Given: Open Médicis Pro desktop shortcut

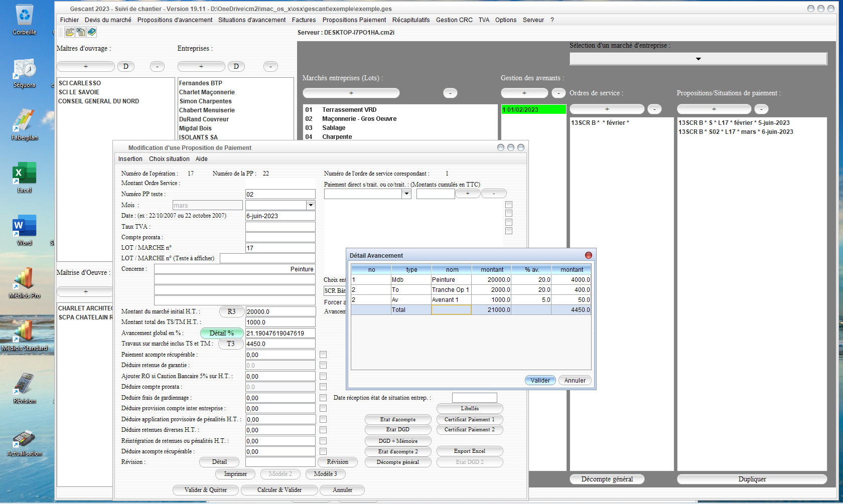Looking at the screenshot, I should [x=25, y=283].
